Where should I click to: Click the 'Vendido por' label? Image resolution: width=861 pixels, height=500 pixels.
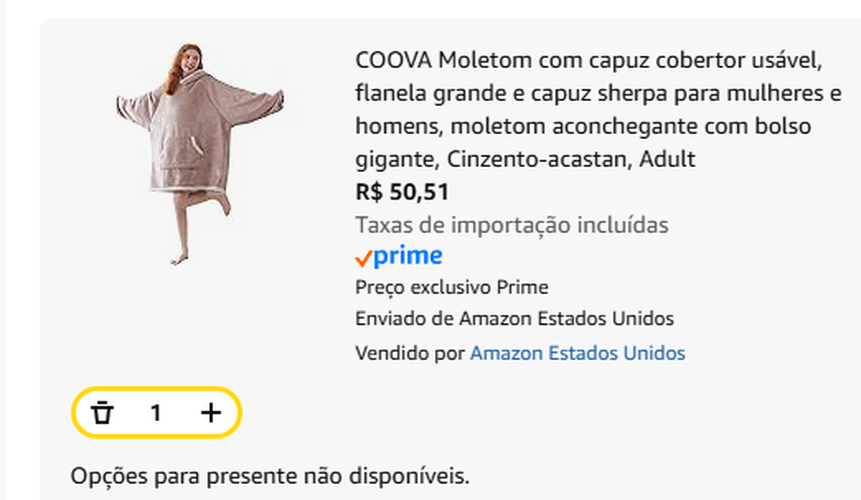pyautogui.click(x=410, y=353)
